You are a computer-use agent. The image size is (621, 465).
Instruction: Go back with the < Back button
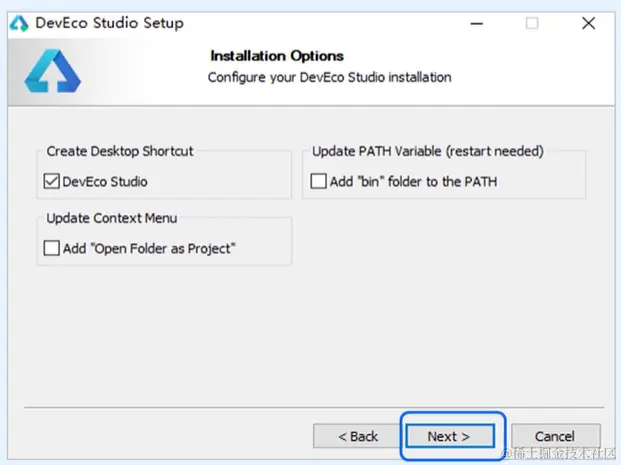(357, 436)
